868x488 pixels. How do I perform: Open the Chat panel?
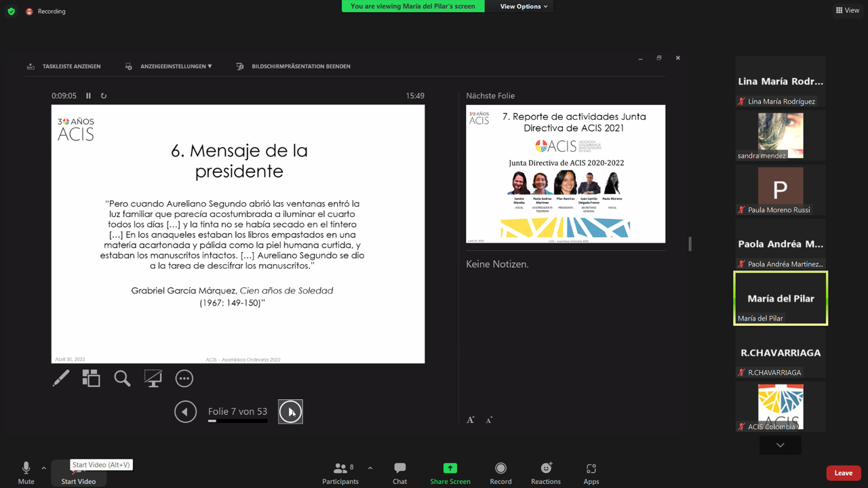399,472
